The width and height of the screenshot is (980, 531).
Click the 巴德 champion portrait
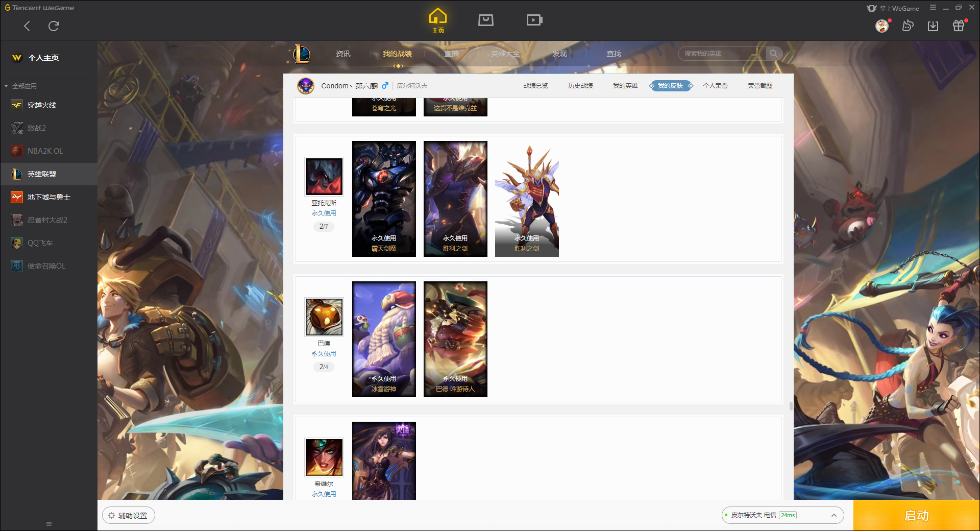324,317
